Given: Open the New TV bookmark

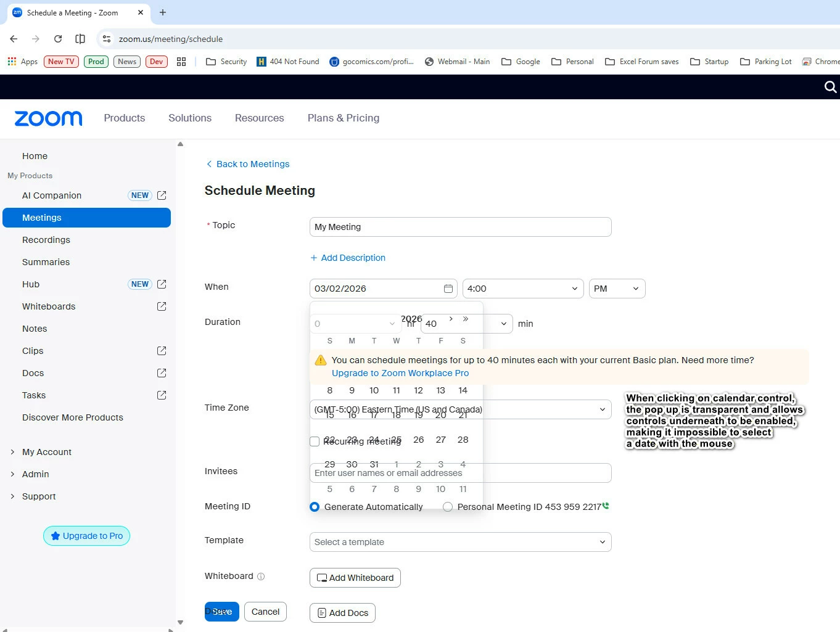Looking at the screenshot, I should click(61, 62).
